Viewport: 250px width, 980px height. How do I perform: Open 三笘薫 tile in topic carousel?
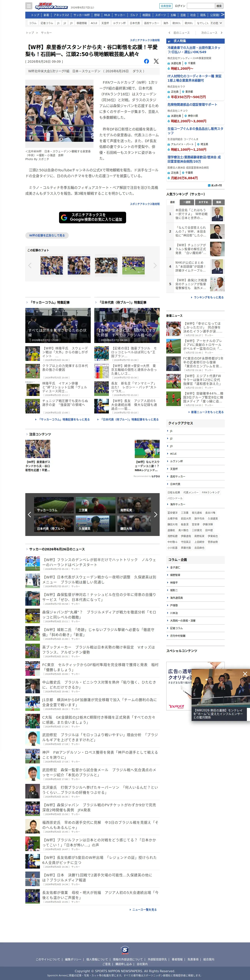tap(96, 505)
